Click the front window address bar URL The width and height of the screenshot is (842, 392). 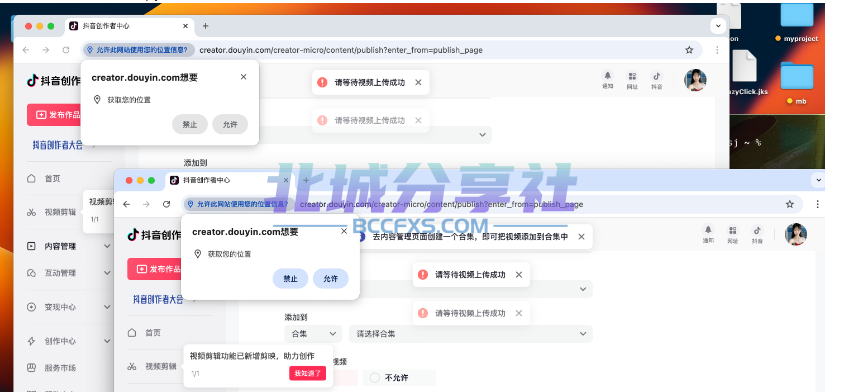(x=441, y=204)
